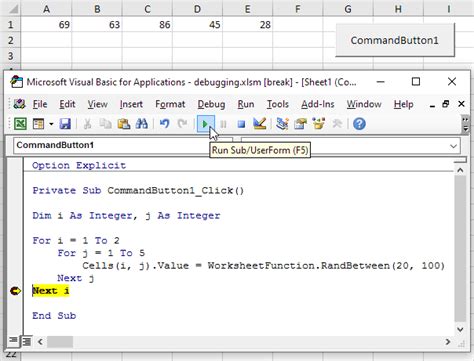Select column F header in Excel
Image resolution: width=474 pixels, height=361 pixels.
point(298,9)
